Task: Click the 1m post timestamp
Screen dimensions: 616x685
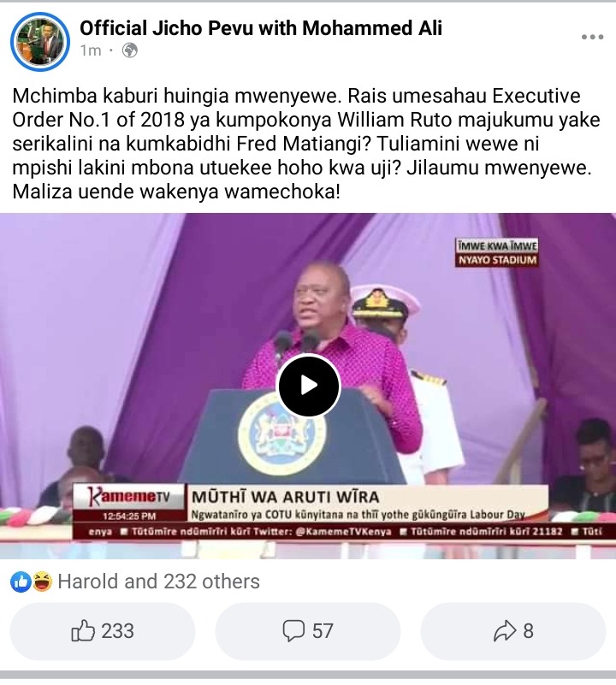Action: tap(91, 50)
